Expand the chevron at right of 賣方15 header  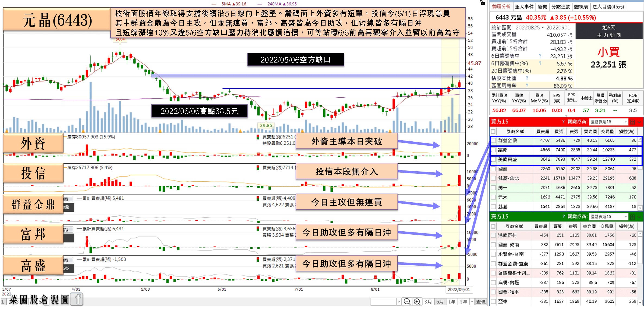pos(639,217)
